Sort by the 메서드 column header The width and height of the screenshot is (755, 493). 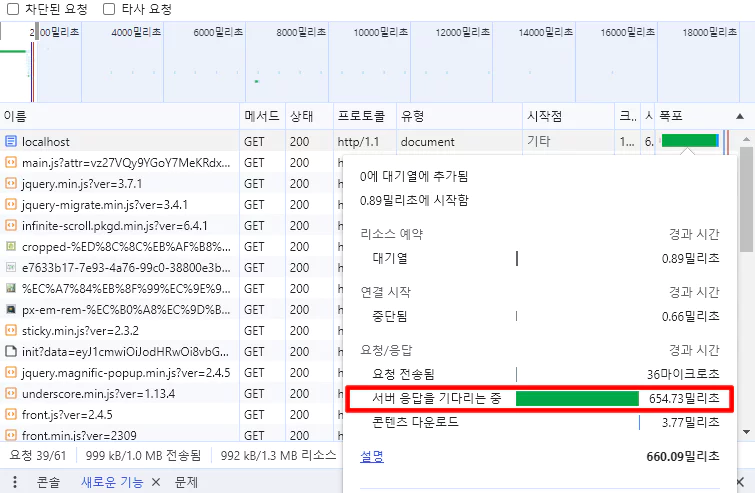click(261, 116)
